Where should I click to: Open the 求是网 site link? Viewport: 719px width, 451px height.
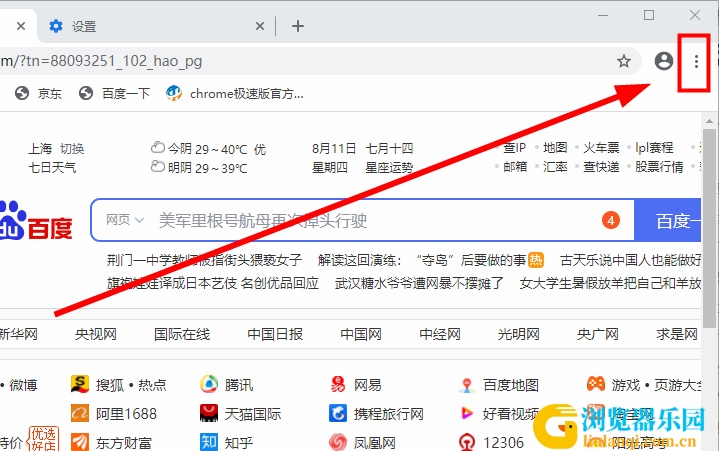[676, 334]
